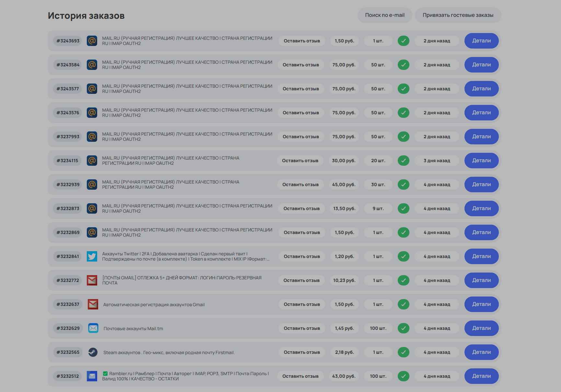561x392 pixels.
Task: Click the Rambler mail icon on order #3232512
Action: click(92, 376)
